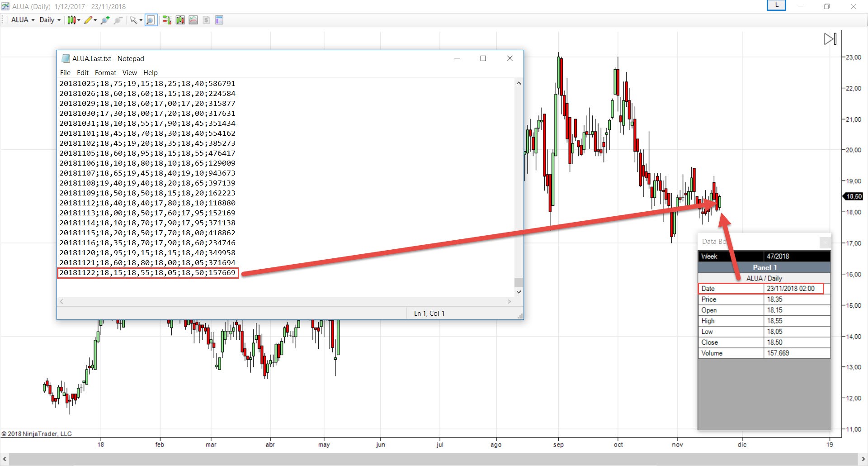Click chart bottom scrollbar left arrow

(x=5, y=459)
